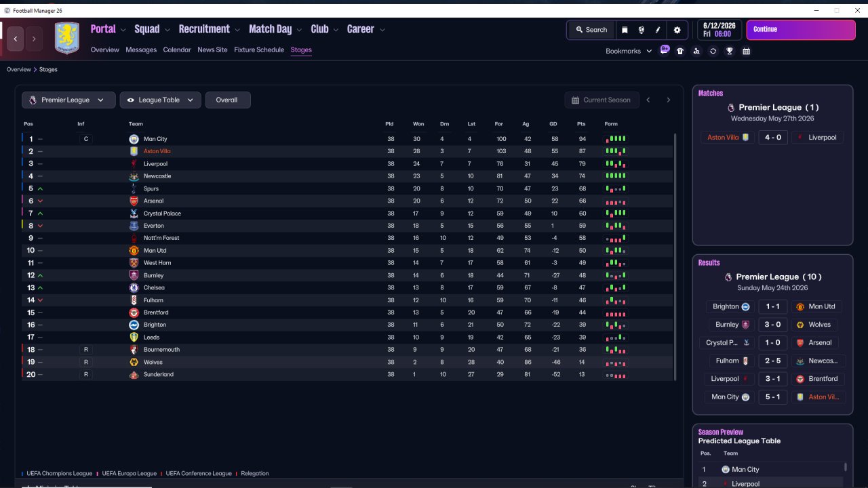Expand the Recruitment menu chevron
868x488 pixels.
[237, 30]
